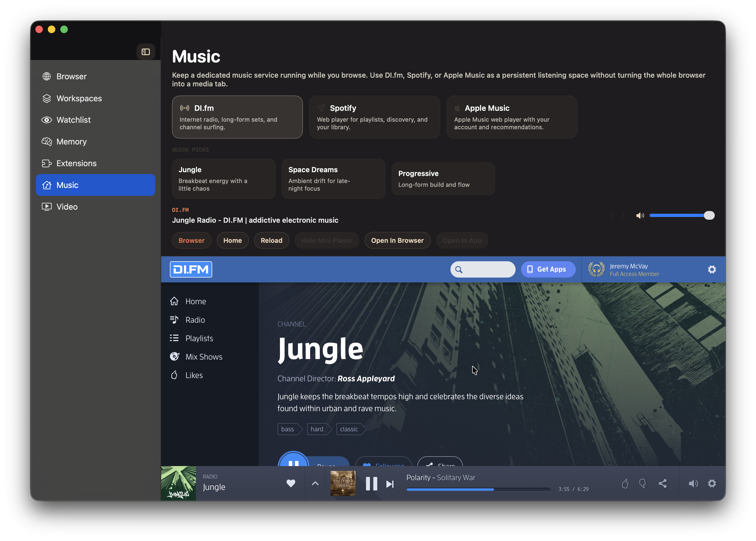The width and height of the screenshot is (756, 541).
Task: Open the player settings gear
Action: point(712,483)
